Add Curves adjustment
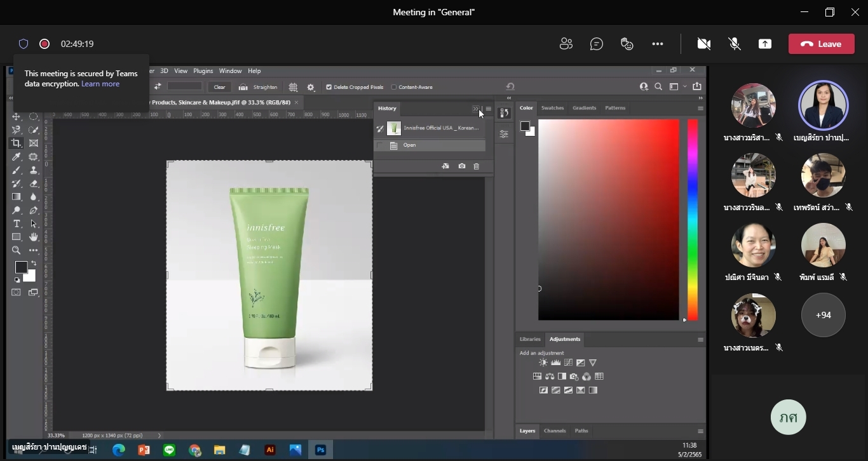868x461 pixels. coord(568,363)
